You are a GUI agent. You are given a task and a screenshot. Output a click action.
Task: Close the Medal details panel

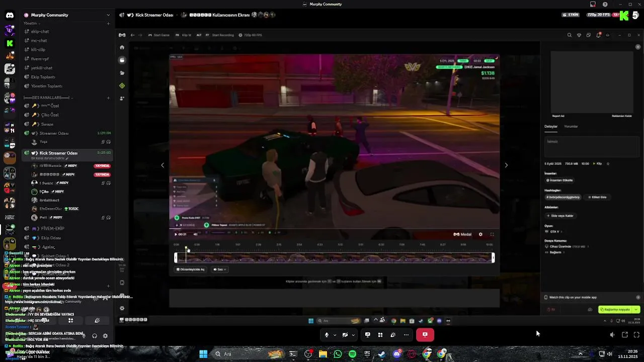click(x=638, y=47)
